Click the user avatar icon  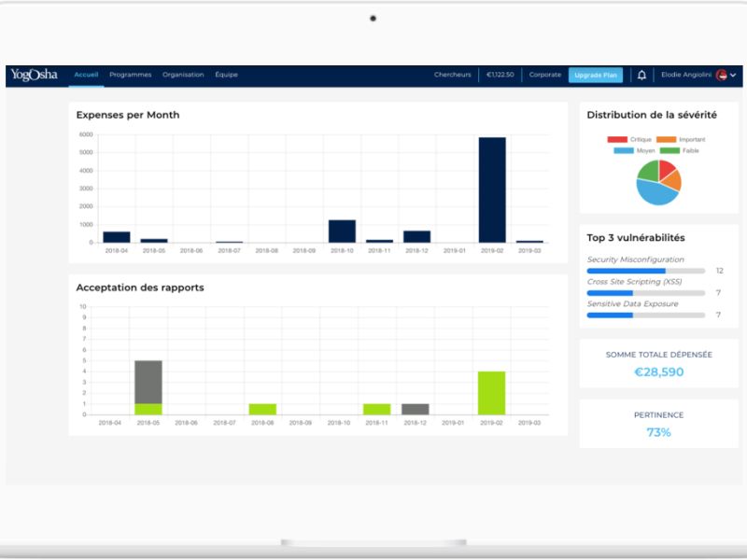721,75
